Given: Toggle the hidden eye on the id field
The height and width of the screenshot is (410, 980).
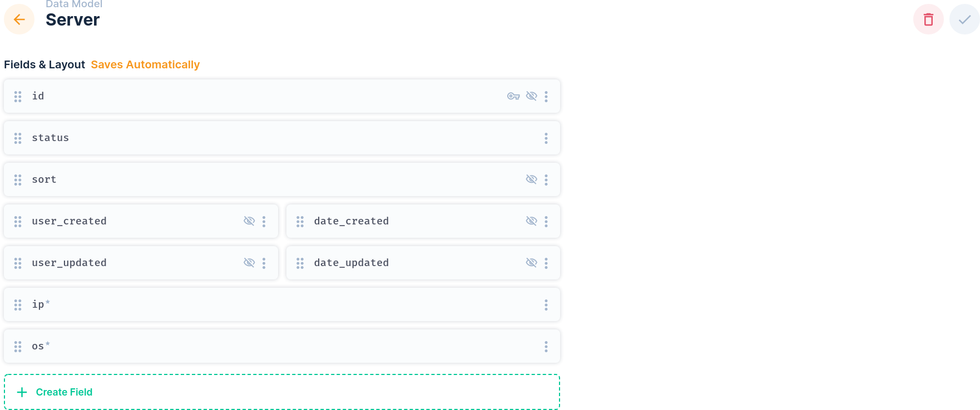Looking at the screenshot, I should (532, 96).
